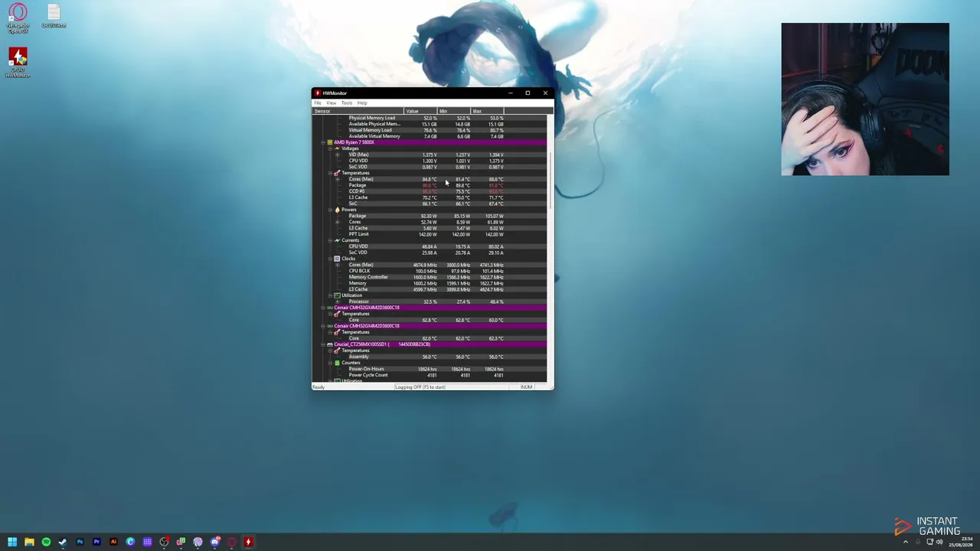Collapse the Voltages group
The height and width of the screenshot is (551, 980).
330,148
